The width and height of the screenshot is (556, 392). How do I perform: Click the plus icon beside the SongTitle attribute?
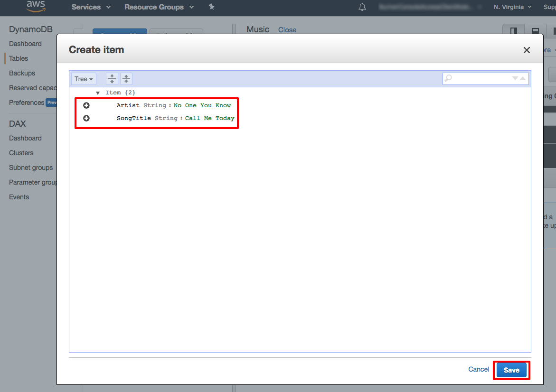86,118
